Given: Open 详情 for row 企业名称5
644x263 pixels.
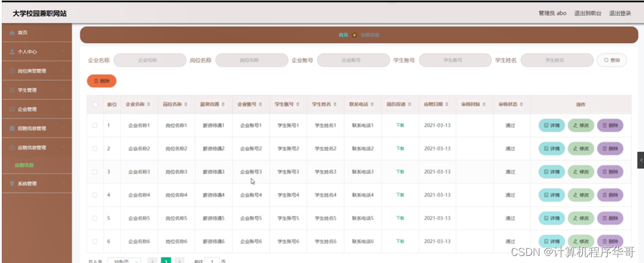Looking at the screenshot, I should pyautogui.click(x=551, y=218).
